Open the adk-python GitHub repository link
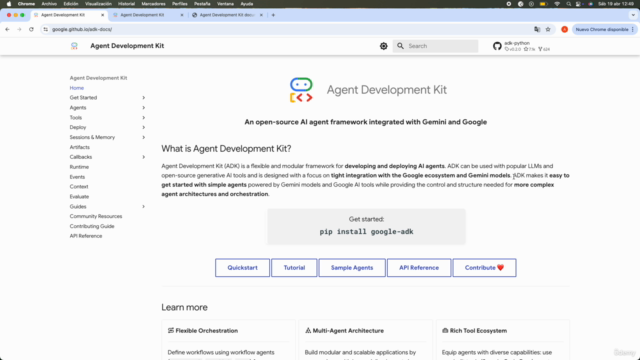 click(x=521, y=46)
